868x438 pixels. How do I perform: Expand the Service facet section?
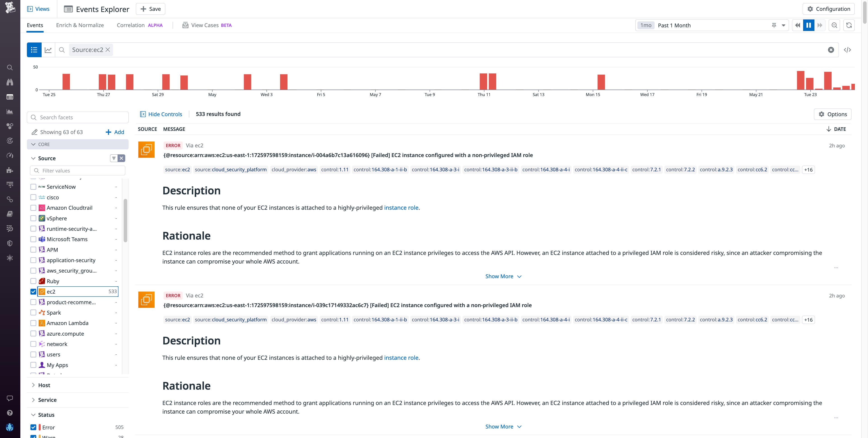tap(47, 400)
